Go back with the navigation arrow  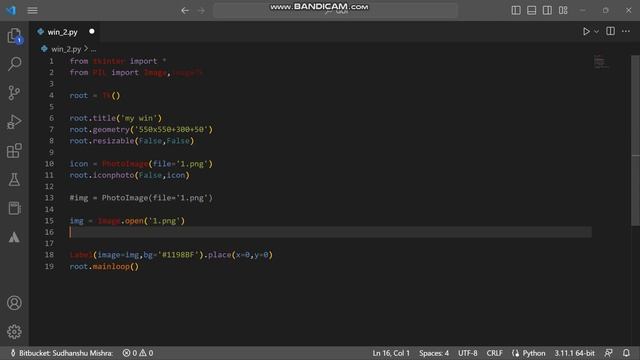(185, 11)
